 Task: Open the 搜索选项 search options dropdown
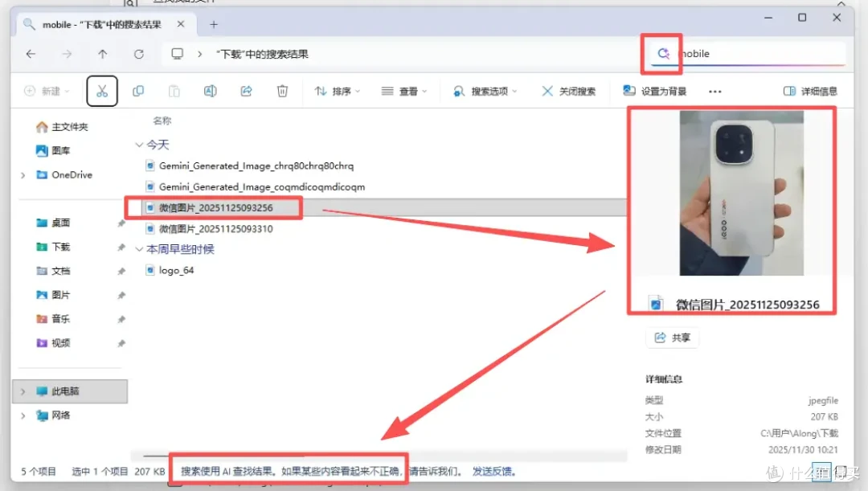coord(485,91)
